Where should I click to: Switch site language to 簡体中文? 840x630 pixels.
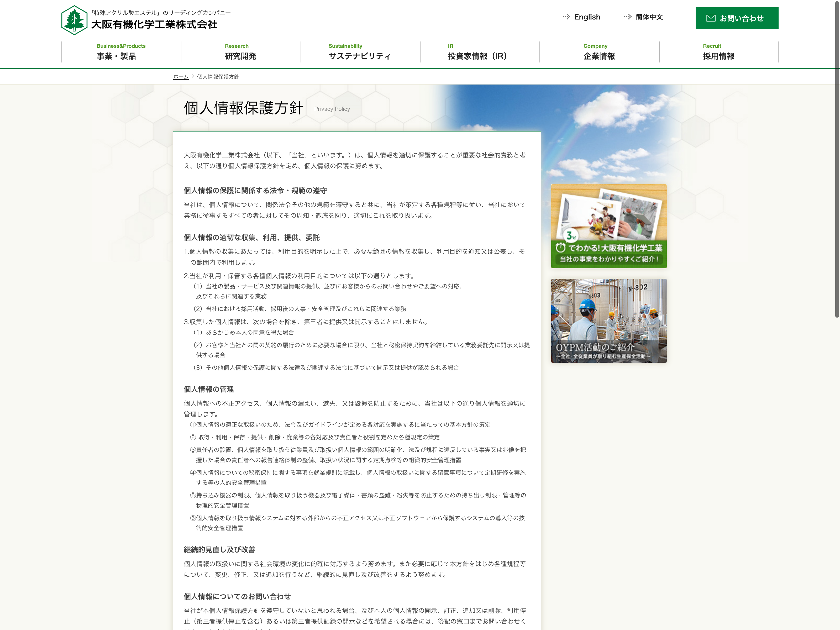click(649, 17)
